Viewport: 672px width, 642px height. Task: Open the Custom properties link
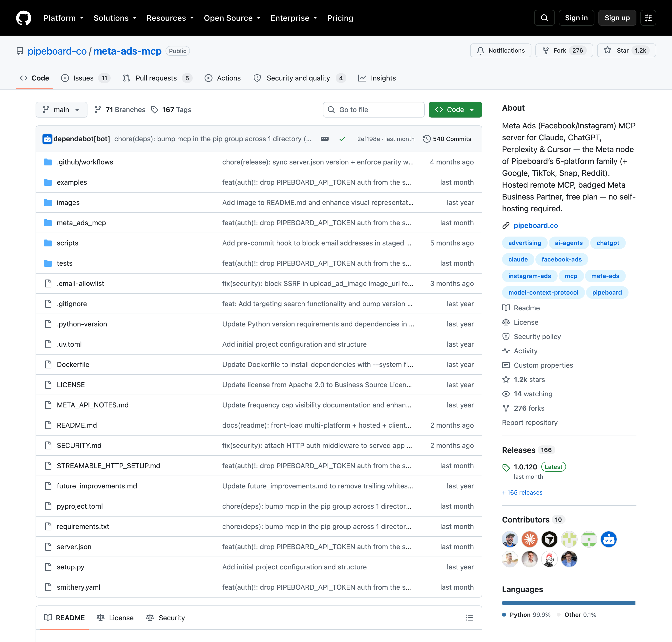click(x=538, y=365)
